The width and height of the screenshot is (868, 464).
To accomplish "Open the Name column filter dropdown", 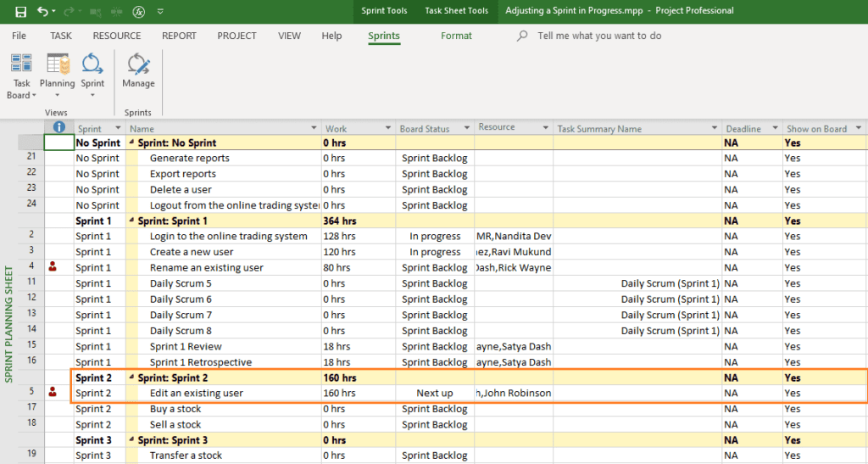I will point(314,128).
